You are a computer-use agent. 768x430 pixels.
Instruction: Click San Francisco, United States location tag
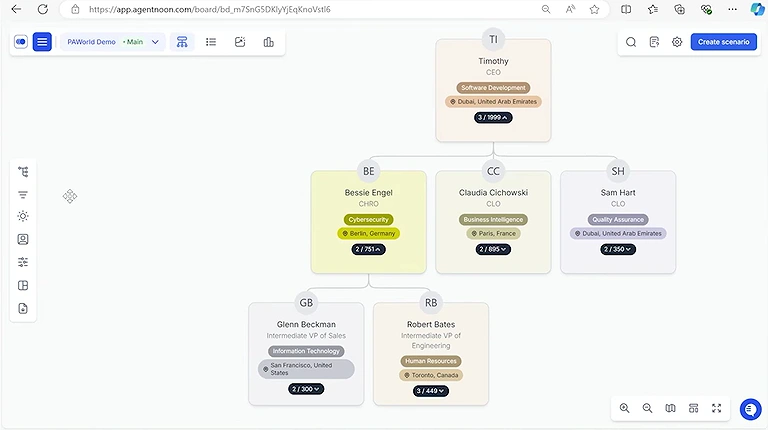(306, 369)
